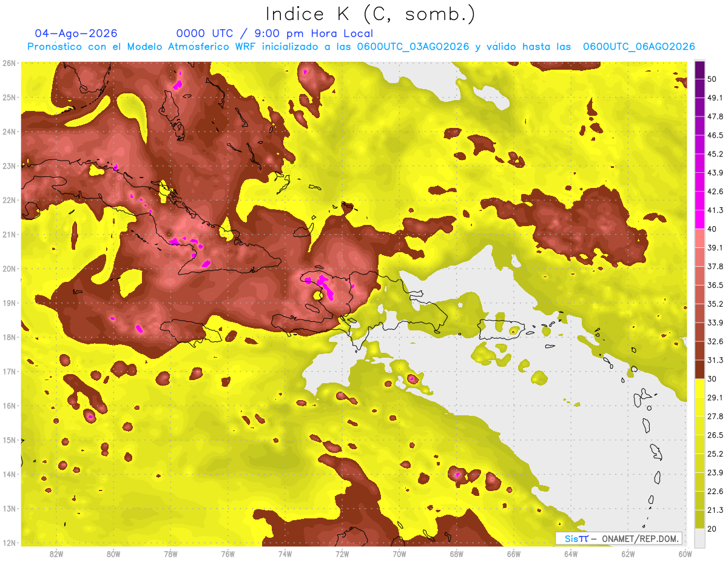
Task: Click the latitude axis label "19N"
Action: 9,303
